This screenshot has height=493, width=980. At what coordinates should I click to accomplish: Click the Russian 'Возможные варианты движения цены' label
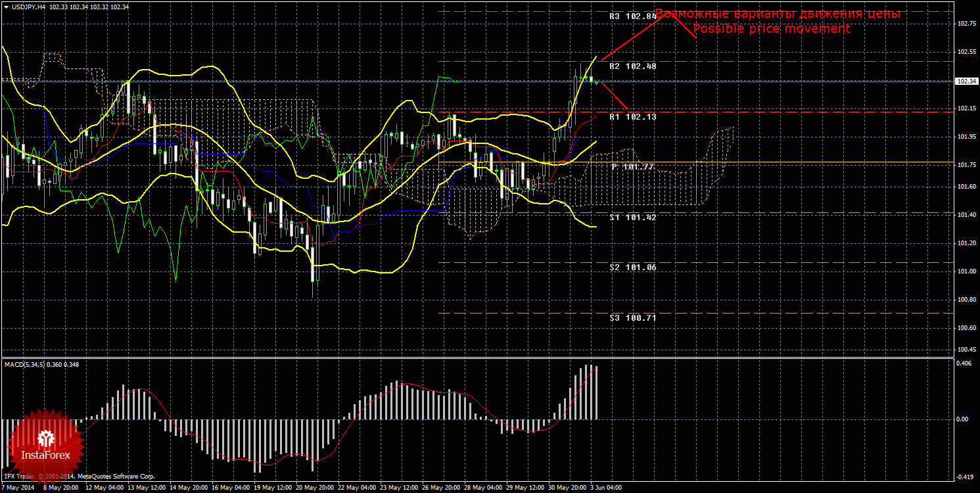(778, 14)
